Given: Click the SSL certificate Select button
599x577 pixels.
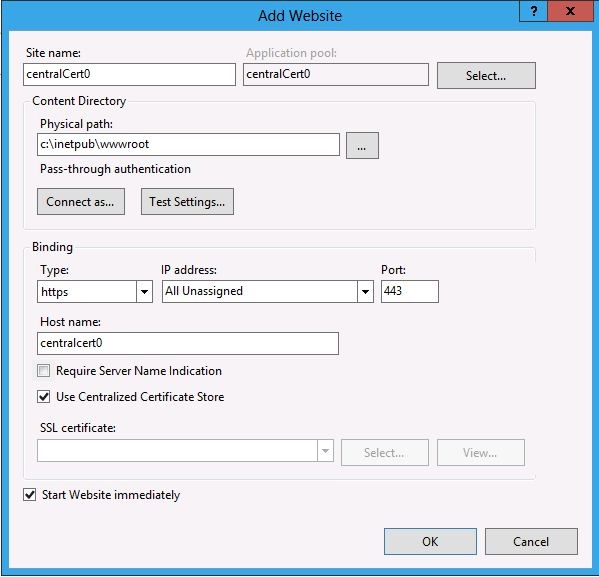Looking at the screenshot, I should pos(385,452).
